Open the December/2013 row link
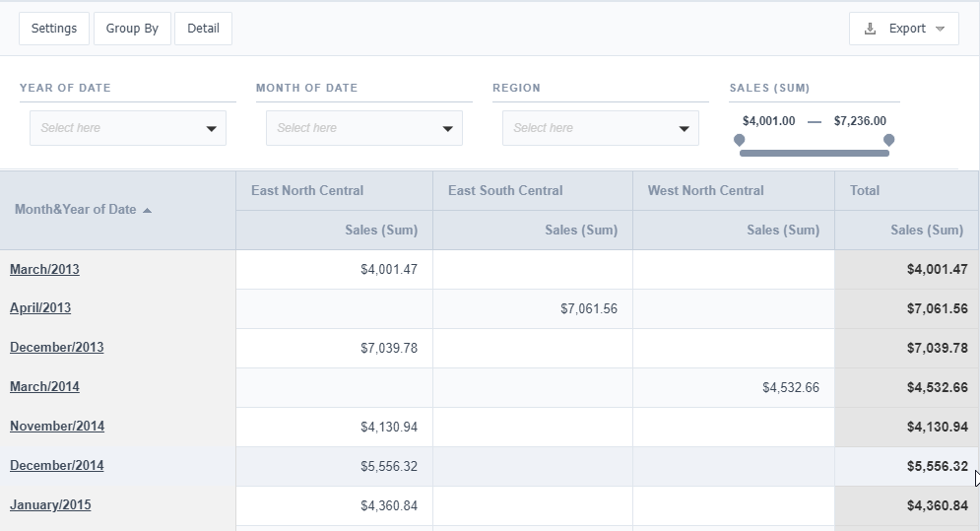 tap(56, 348)
